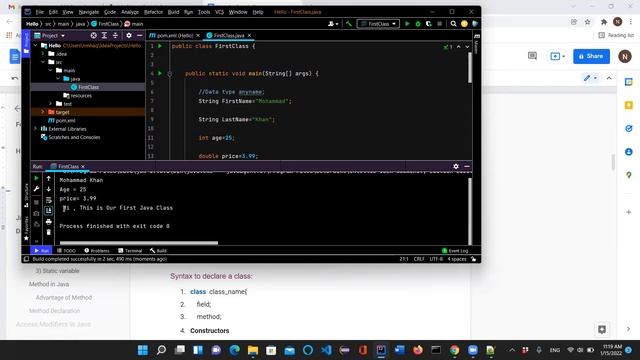Click the up arrow in Run console

click(49, 178)
